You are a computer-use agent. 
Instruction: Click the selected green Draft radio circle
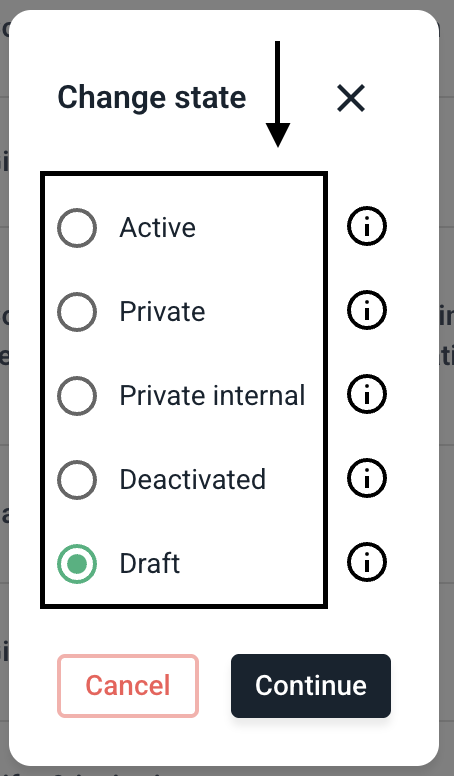[77, 564]
